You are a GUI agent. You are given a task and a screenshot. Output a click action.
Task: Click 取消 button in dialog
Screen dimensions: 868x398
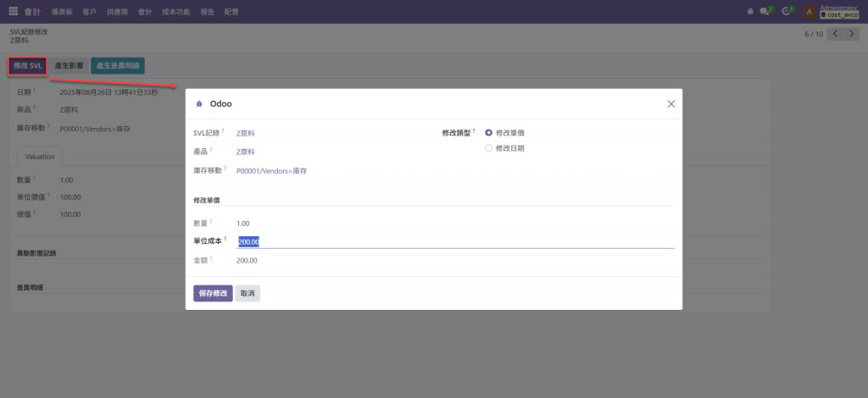[x=248, y=293]
